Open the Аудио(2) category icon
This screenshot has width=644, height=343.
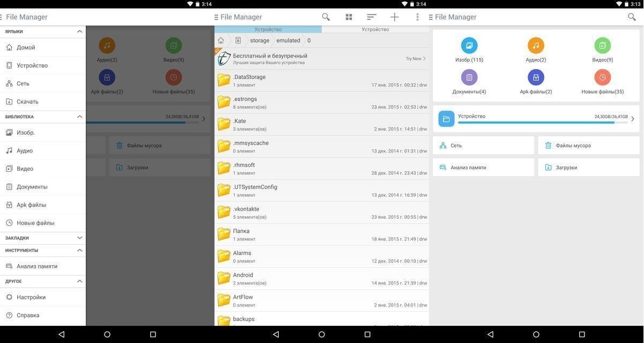tap(535, 46)
